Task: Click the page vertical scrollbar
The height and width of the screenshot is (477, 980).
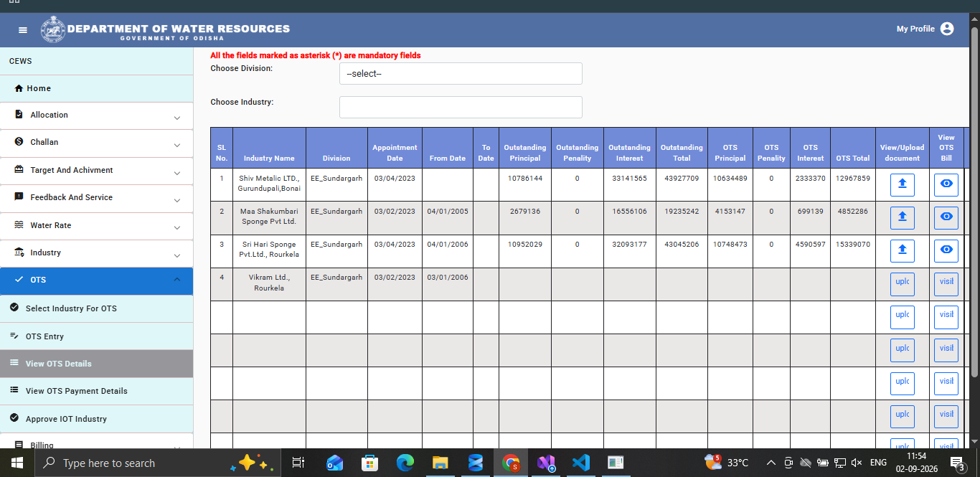Action: coord(974,201)
